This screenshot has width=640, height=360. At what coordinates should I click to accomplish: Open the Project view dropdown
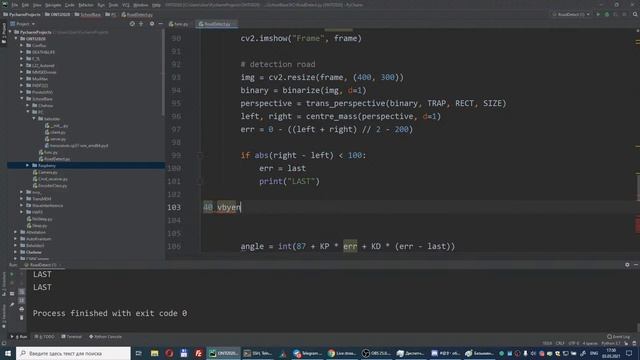22,24
